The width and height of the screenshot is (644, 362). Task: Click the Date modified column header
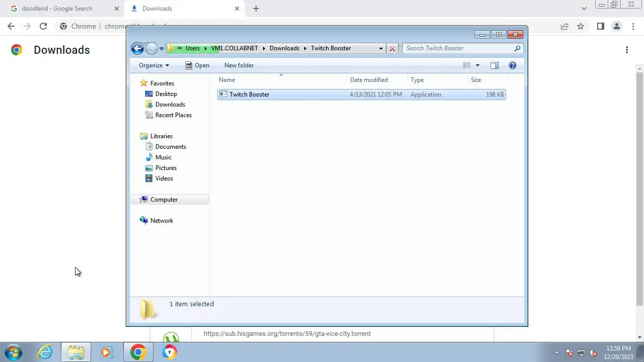pos(377,80)
